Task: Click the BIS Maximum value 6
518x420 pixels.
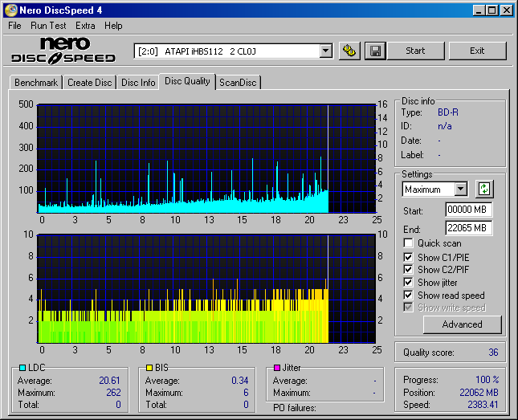Action: click(x=246, y=393)
